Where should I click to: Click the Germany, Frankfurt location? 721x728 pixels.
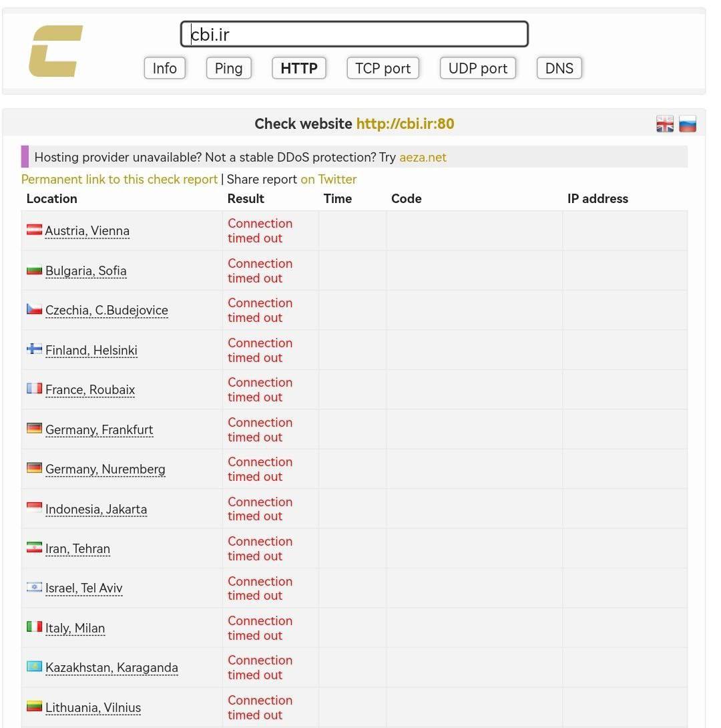99,429
